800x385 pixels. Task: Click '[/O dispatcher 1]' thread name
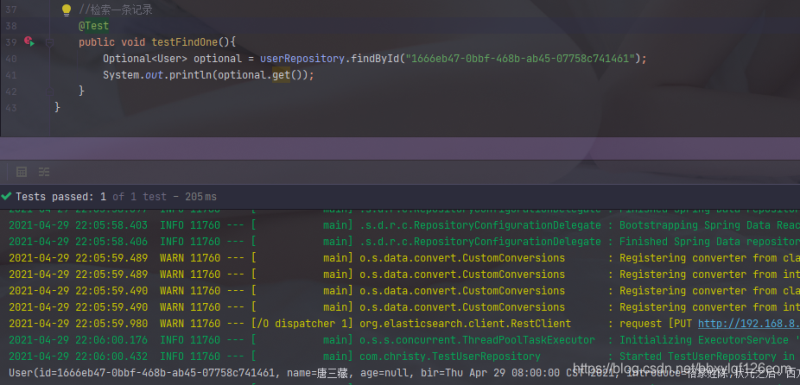click(x=302, y=324)
